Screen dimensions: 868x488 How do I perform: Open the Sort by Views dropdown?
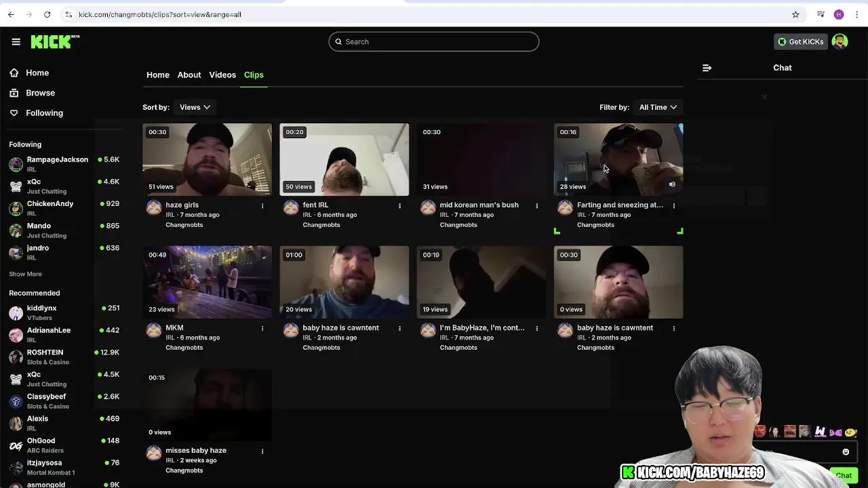[x=195, y=107]
